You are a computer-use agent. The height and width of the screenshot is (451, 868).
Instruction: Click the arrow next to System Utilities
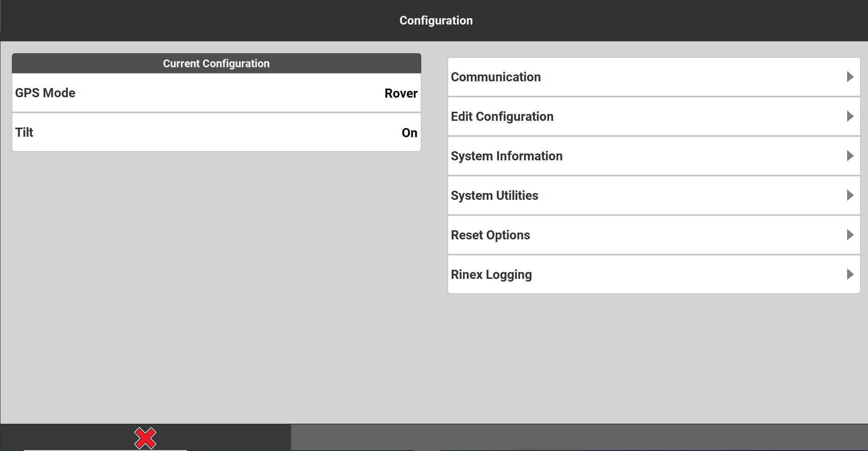[x=850, y=195]
